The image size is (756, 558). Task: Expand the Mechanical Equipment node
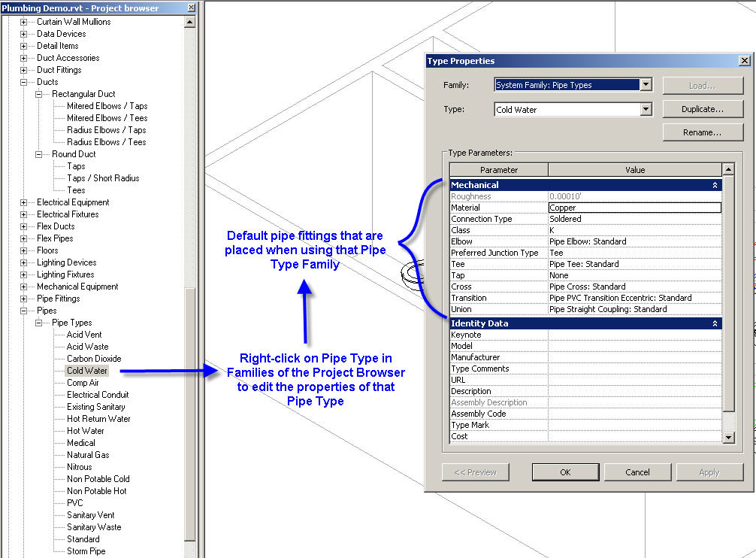[23, 287]
